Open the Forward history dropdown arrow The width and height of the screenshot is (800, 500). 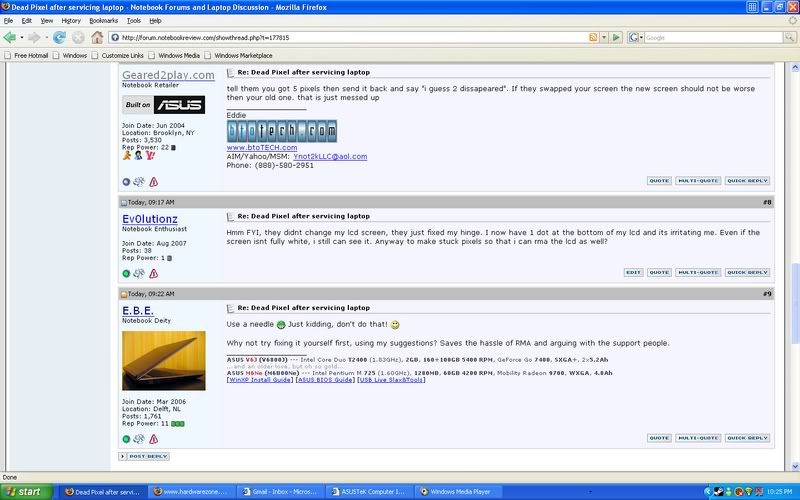coord(46,37)
